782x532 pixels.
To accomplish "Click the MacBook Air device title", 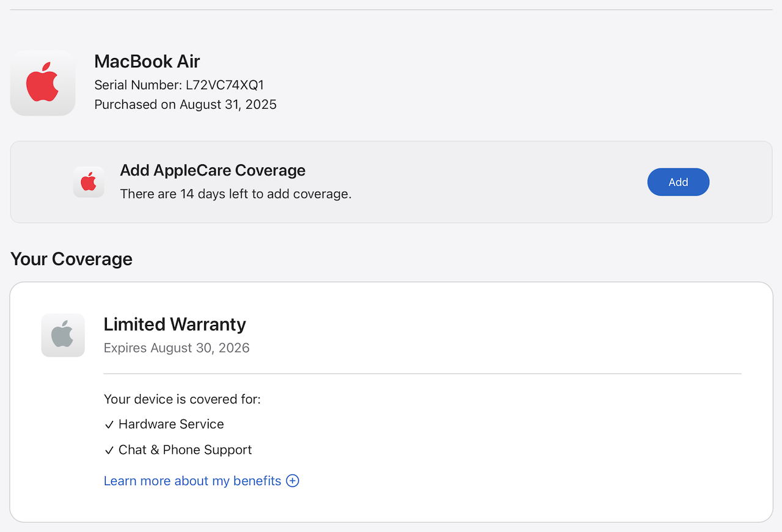I will [147, 61].
